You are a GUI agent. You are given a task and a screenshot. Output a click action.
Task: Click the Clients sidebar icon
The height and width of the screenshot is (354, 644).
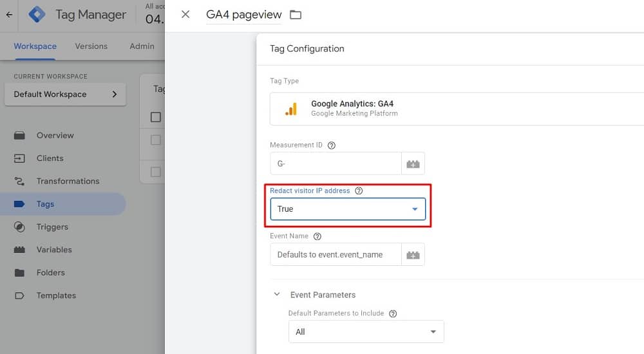pyautogui.click(x=19, y=158)
